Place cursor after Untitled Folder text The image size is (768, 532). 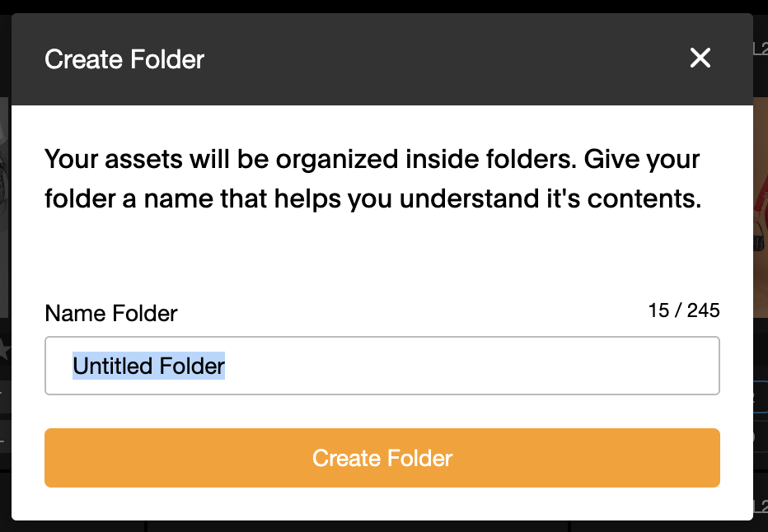click(x=226, y=366)
